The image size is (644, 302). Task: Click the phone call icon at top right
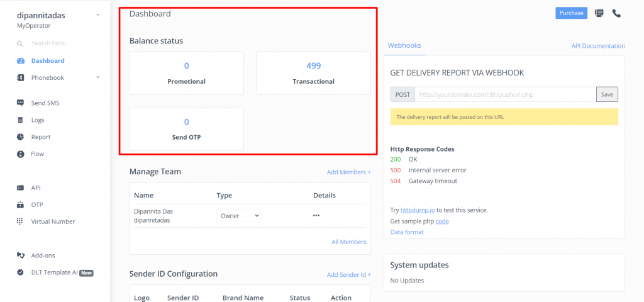coord(616,13)
